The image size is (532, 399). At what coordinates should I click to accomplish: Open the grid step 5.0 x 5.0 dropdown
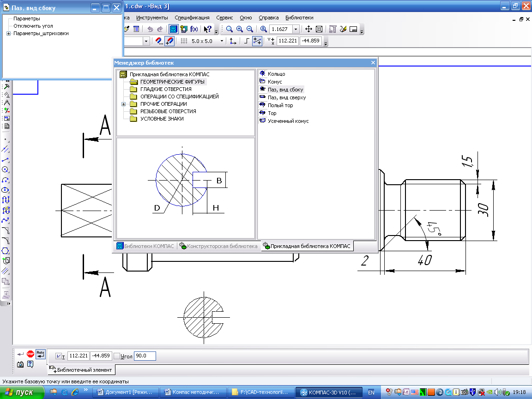coord(222,41)
